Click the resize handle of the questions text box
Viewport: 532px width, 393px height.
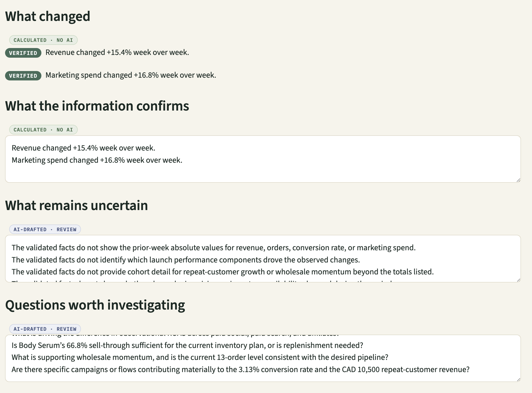pos(518,379)
